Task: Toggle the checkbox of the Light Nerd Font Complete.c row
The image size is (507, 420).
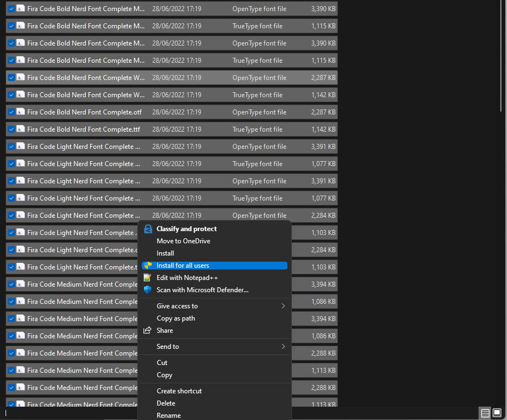Action: 11,250
